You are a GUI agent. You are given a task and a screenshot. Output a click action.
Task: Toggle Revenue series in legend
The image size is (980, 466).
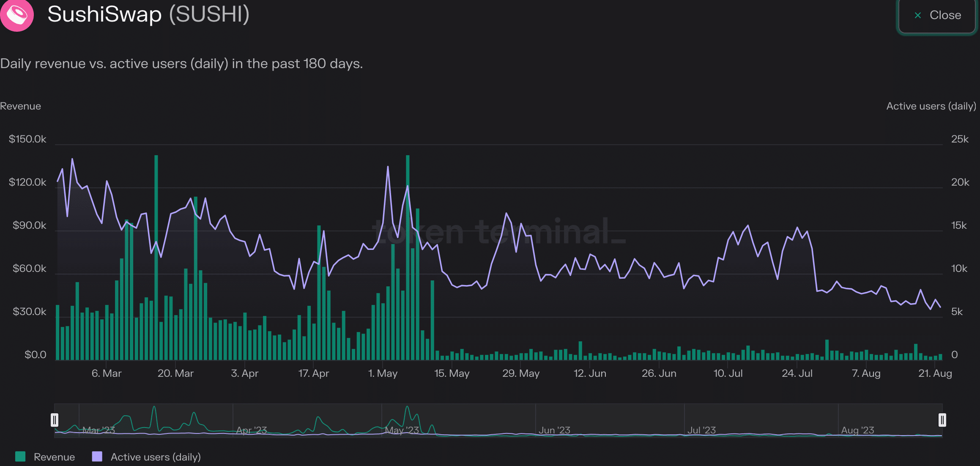[54, 457]
